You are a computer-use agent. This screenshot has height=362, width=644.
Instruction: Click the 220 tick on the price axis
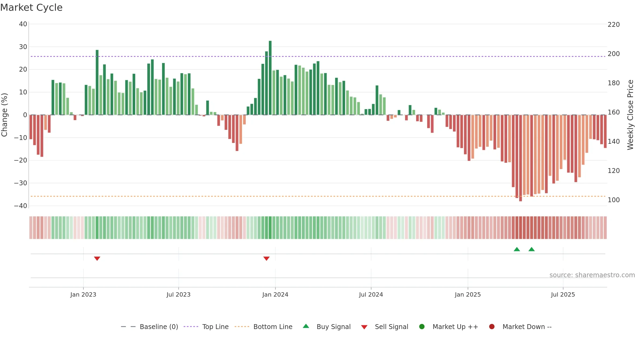tap(614, 24)
